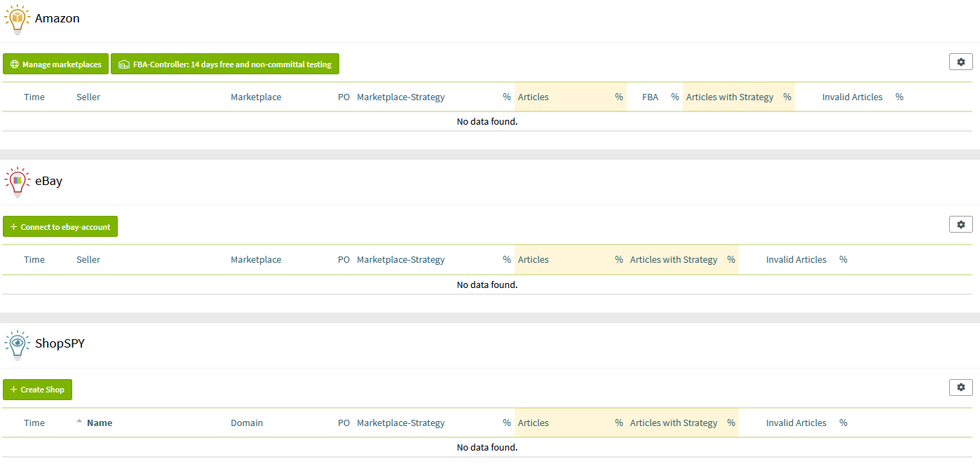
Task: Click the eBay lightbulb logo icon
Action: click(18, 182)
